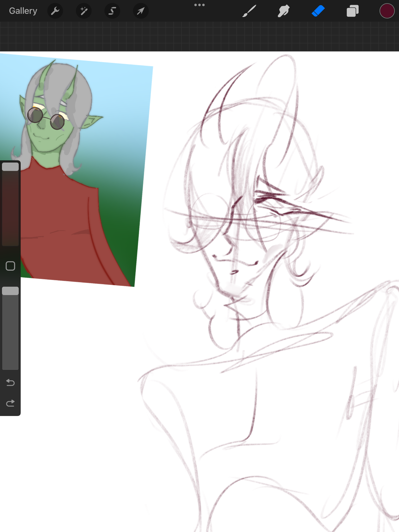
Task: Open the dark red color picker
Action: coord(387,11)
